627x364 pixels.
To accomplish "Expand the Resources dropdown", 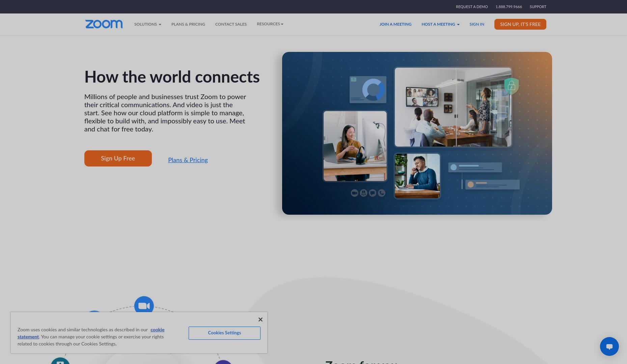I will tap(270, 24).
